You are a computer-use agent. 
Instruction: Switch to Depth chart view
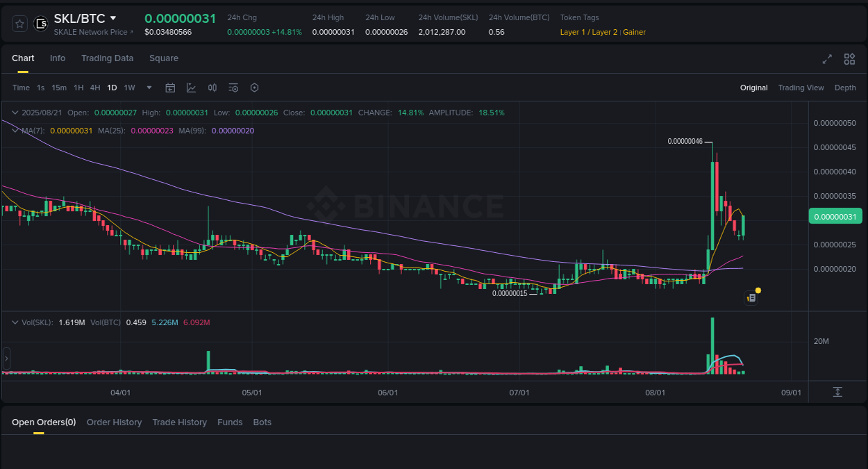845,88
